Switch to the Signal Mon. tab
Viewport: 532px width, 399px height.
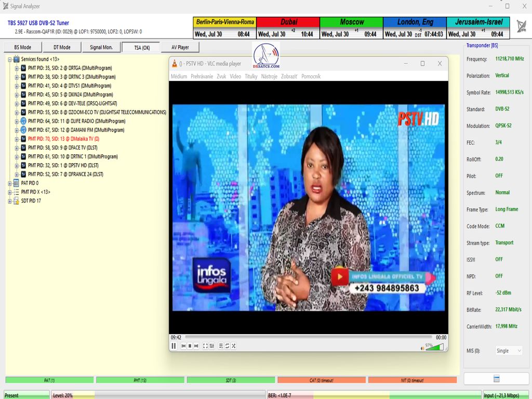click(x=101, y=47)
